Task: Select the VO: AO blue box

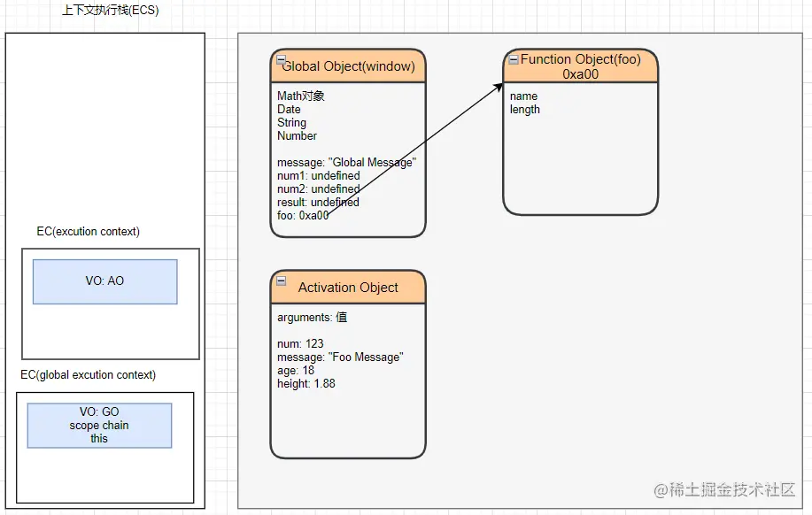Action: [x=105, y=281]
